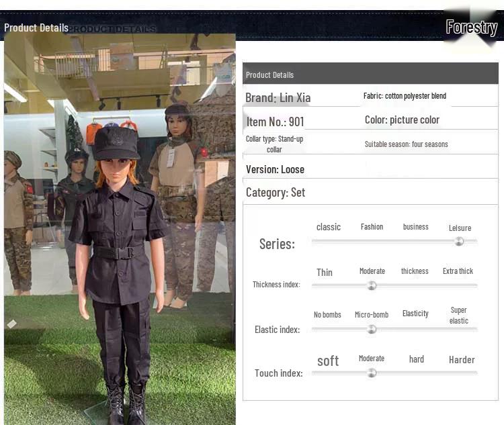The image size is (504, 425).
Task: Click the 'Item No.: 901' text
Action: point(275,122)
